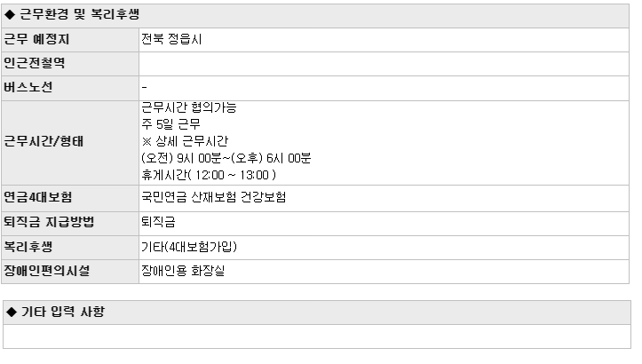Click the 인근전철역 label cell
642x364 pixels.
(70, 63)
